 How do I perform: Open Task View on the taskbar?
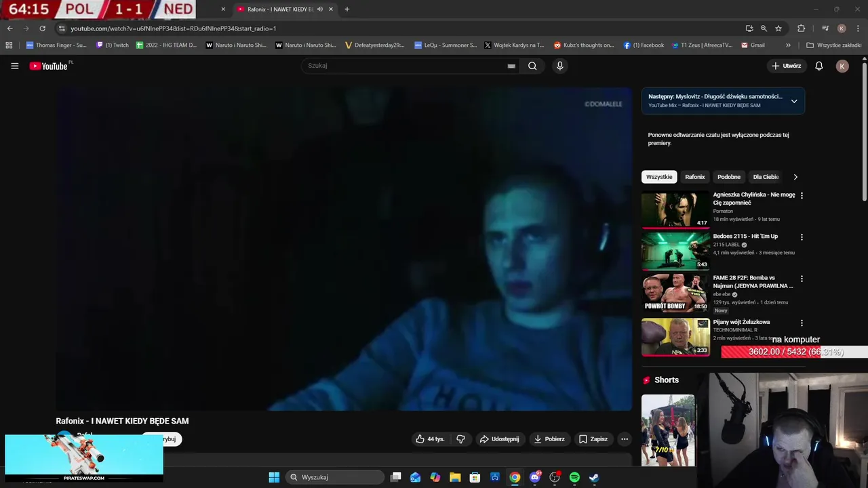point(396,477)
